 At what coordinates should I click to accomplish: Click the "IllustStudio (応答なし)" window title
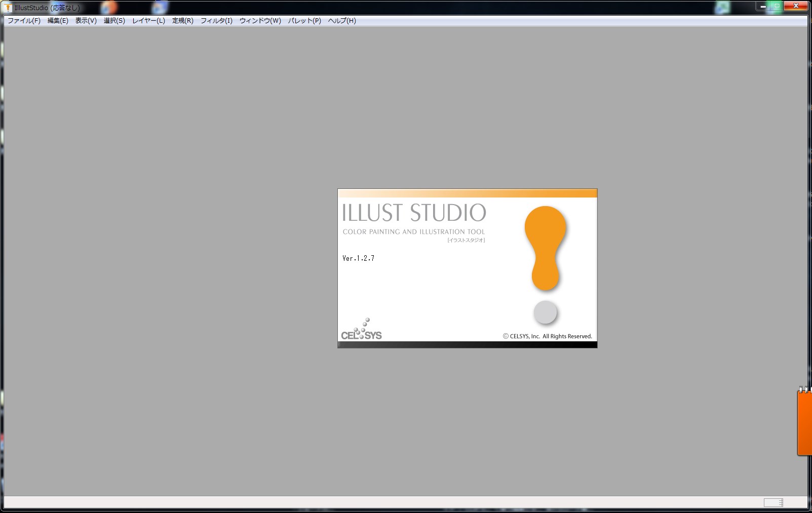coord(47,8)
